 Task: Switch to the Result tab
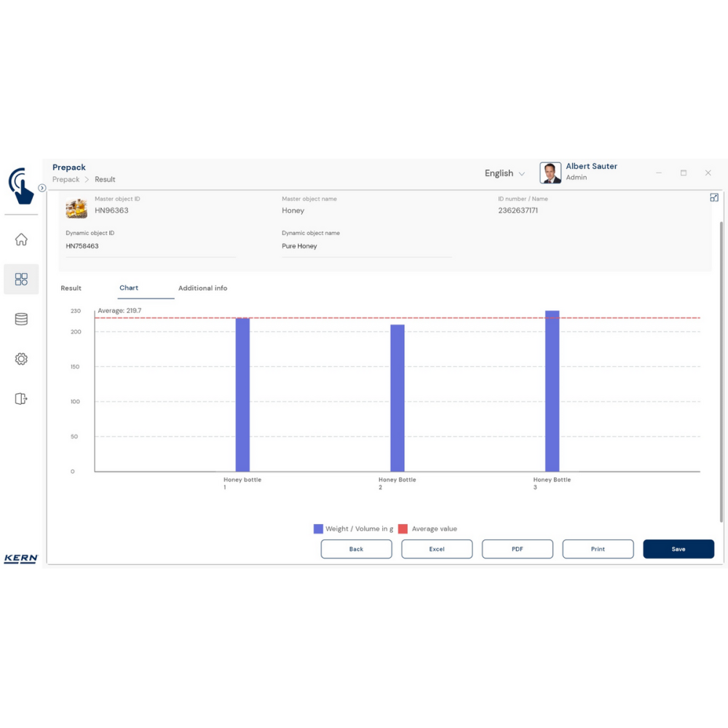pyautogui.click(x=71, y=288)
